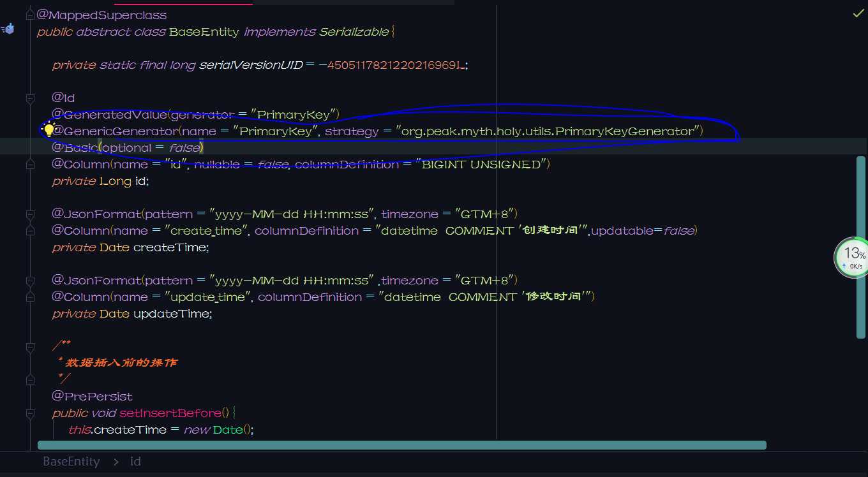Toggle fold marker at create_time @Column line
Image resolution: width=868 pixels, height=477 pixels.
coord(30,231)
